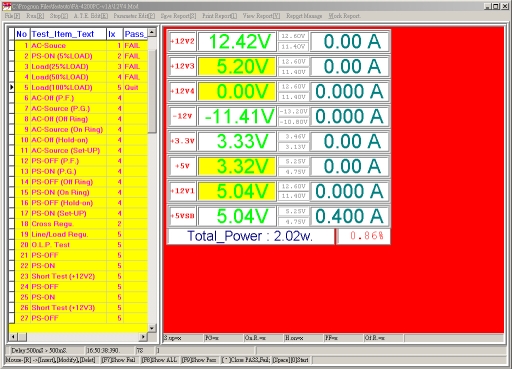Click the current-row arrow marker beside Load(100%LOAD)
Screen dimensions: 512x369
(x=12, y=87)
